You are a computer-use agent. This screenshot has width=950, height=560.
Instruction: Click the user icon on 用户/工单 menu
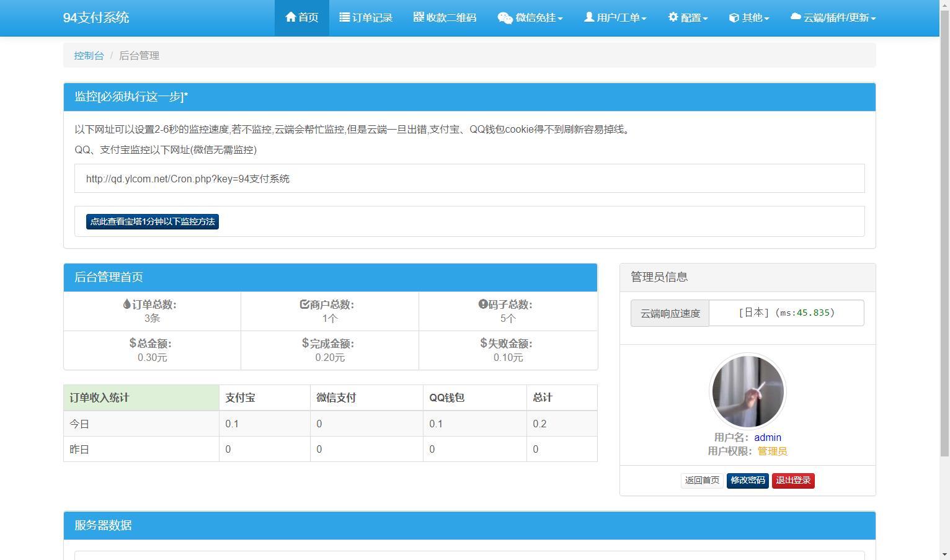(x=588, y=17)
